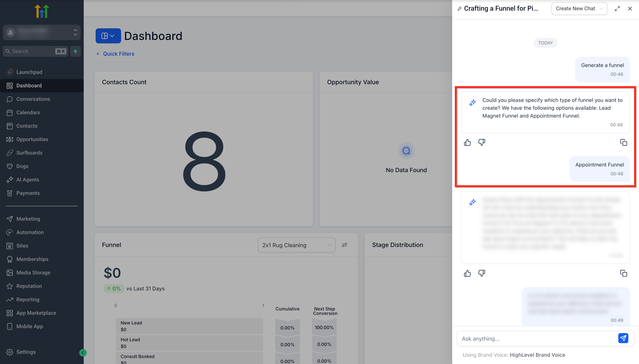Collapse the sidebar with green arrow
639x364 pixels.
[x=83, y=353]
